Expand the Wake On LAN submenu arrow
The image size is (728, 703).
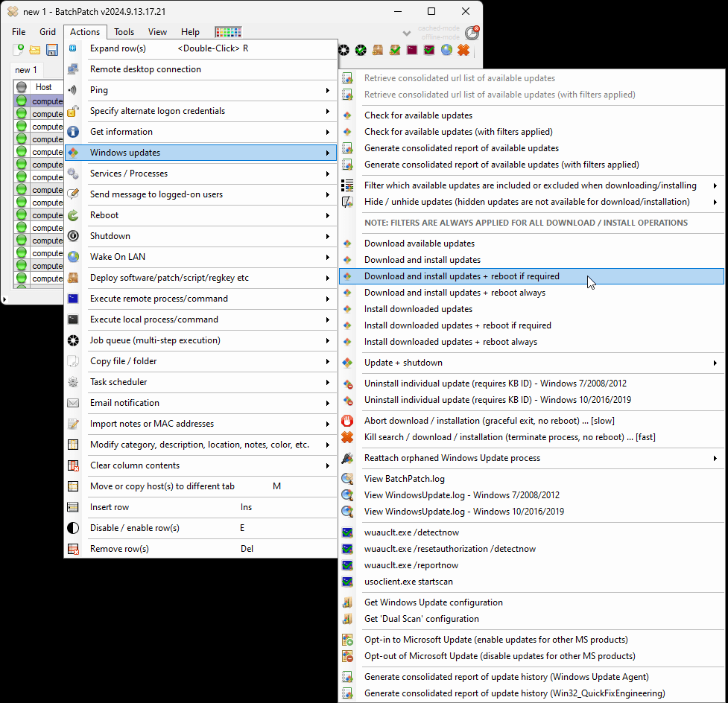tap(328, 258)
